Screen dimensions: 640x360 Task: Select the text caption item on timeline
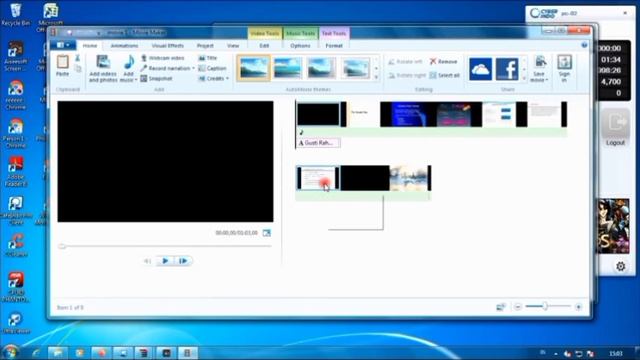pos(318,143)
